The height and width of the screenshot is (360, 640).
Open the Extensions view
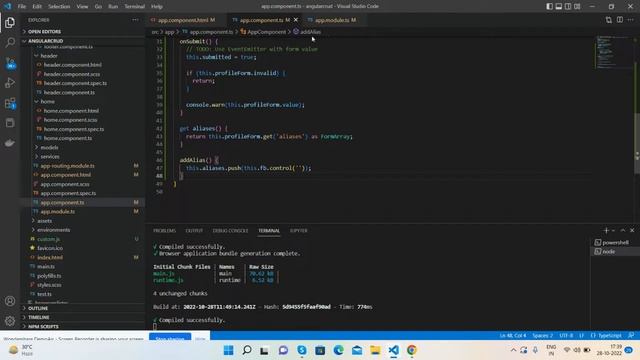tap(10, 103)
